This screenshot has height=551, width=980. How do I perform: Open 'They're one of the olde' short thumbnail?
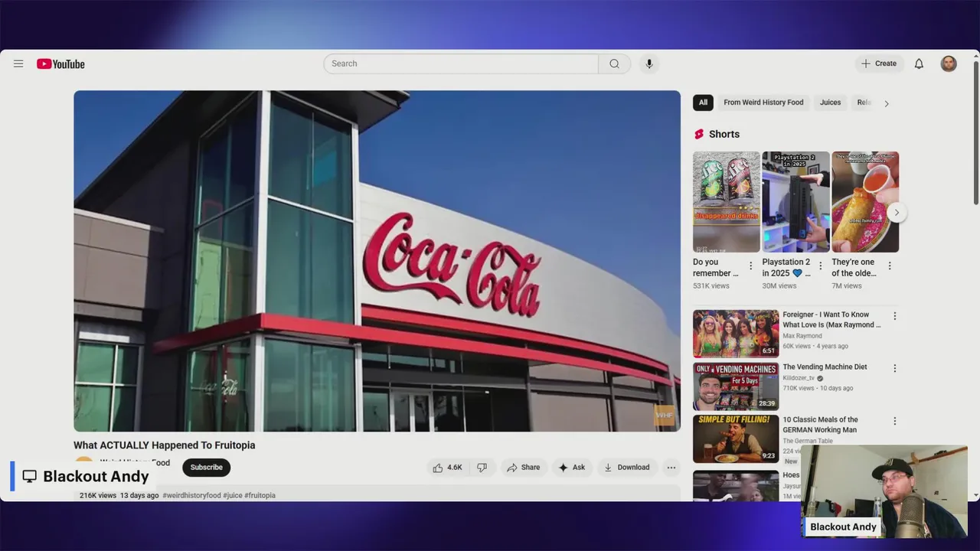pyautogui.click(x=865, y=202)
